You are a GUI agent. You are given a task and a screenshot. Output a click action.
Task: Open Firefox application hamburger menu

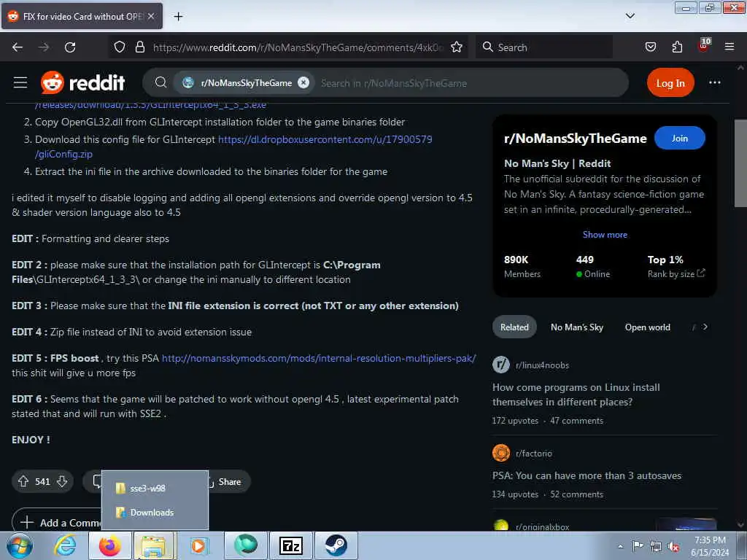coord(729,47)
